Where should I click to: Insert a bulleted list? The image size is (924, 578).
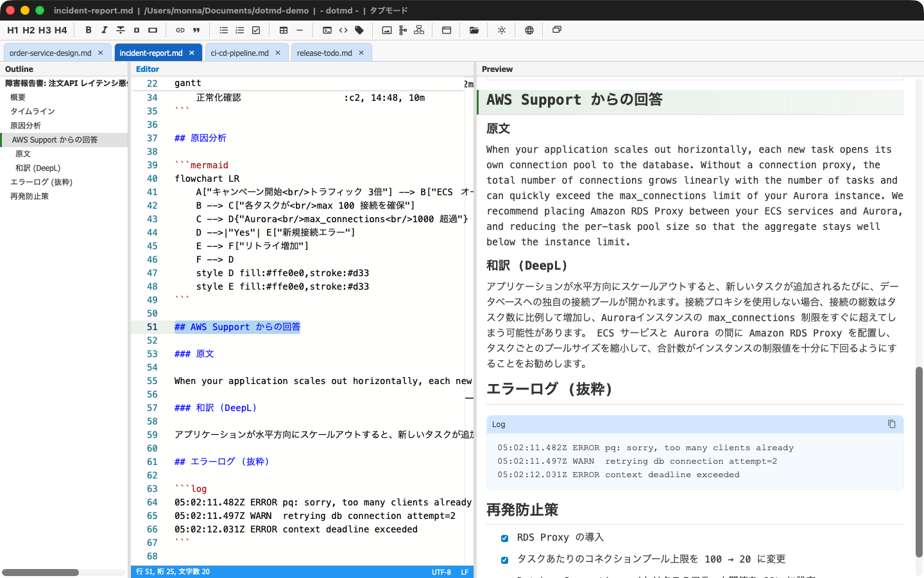point(224,30)
